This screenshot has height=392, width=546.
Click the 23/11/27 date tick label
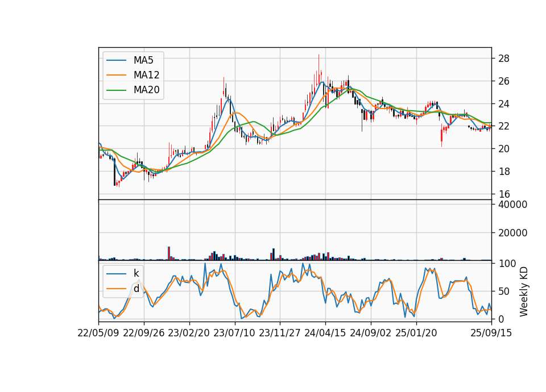[280, 333]
